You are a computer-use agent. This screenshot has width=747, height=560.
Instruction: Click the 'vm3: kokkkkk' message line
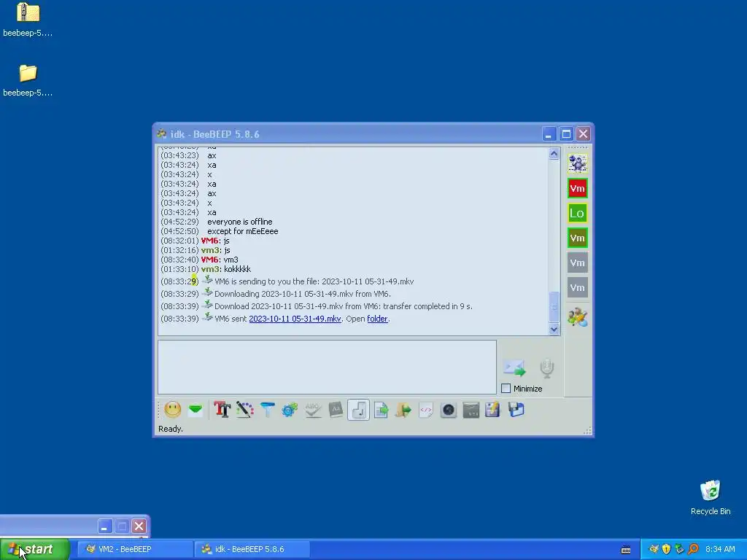tap(226, 269)
